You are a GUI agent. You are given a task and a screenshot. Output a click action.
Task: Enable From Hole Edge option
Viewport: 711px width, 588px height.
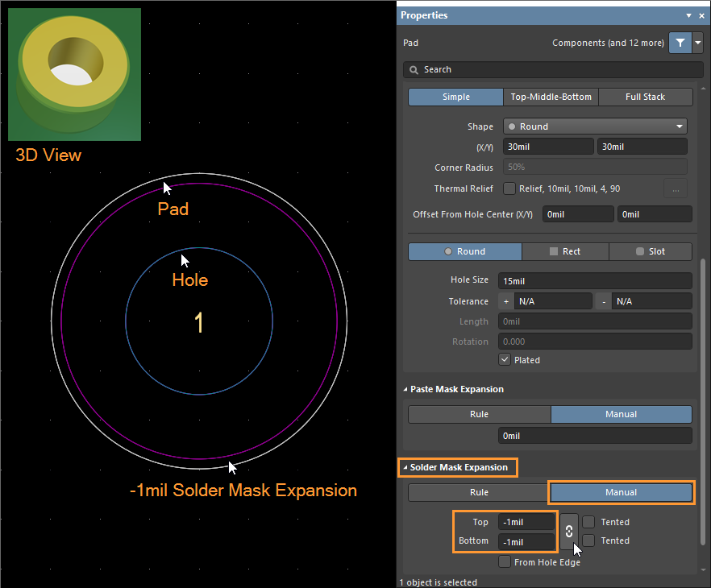point(505,562)
